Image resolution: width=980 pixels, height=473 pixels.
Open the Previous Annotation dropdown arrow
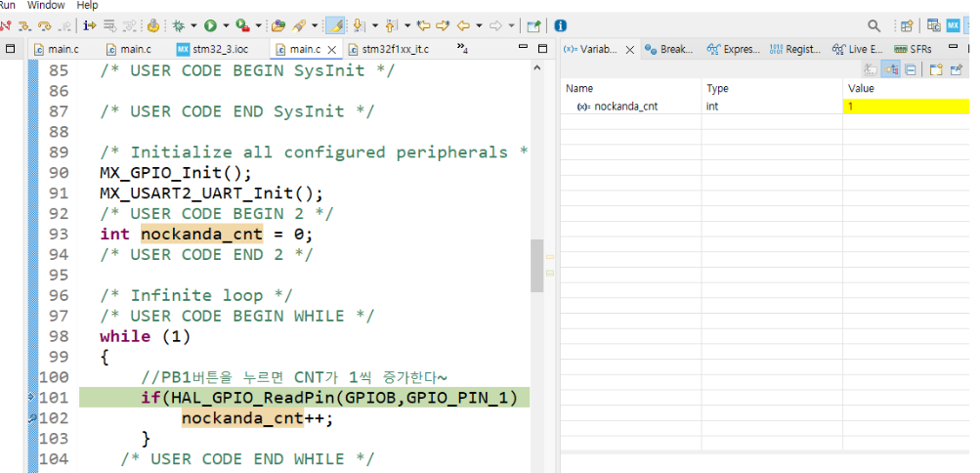click(x=407, y=25)
